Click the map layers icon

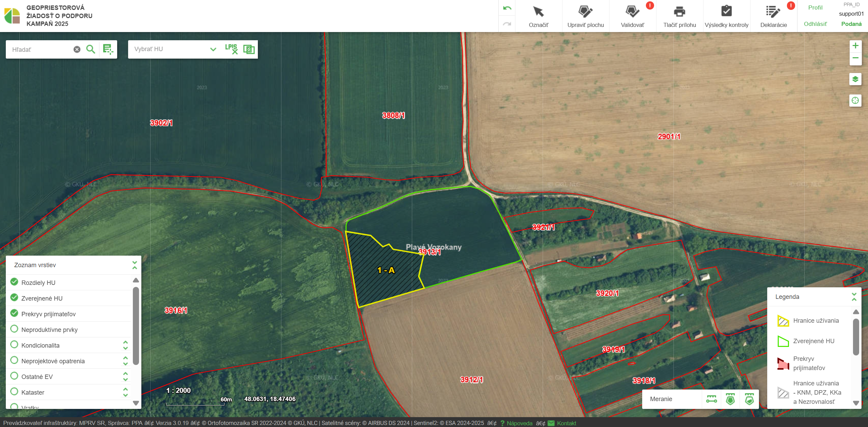[855, 79]
